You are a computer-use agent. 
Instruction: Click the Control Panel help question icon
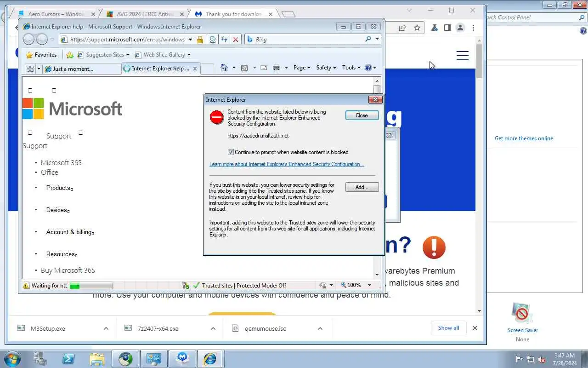click(x=583, y=31)
